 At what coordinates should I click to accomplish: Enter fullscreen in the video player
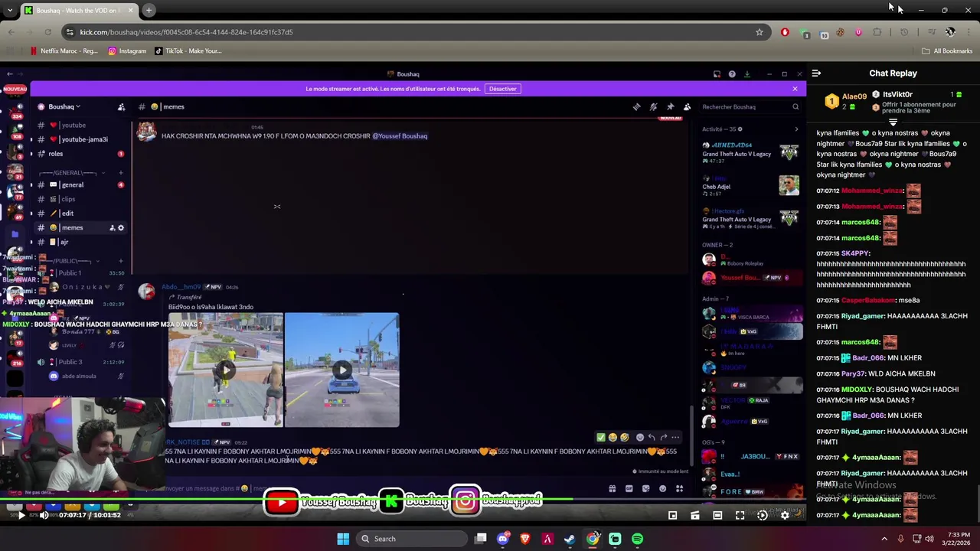click(740, 515)
